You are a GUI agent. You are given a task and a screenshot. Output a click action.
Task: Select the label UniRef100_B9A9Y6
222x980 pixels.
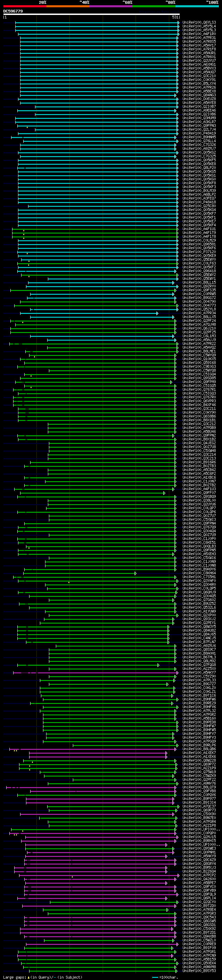199,569
